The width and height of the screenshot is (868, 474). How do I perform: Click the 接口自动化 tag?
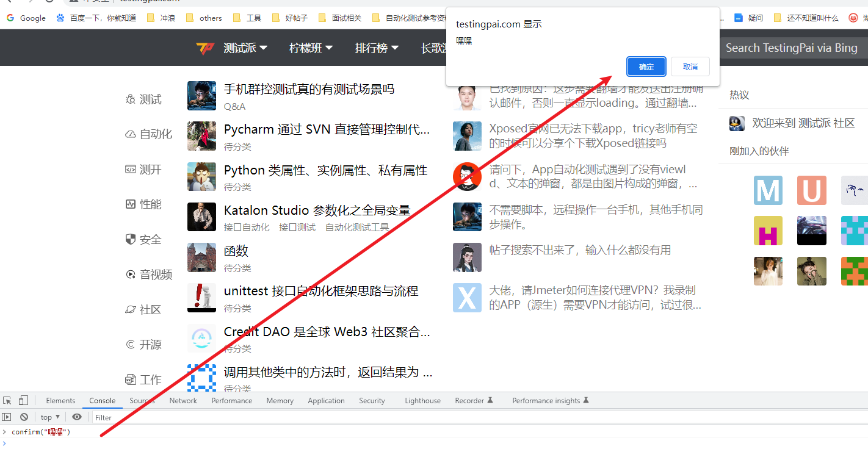pos(247,228)
